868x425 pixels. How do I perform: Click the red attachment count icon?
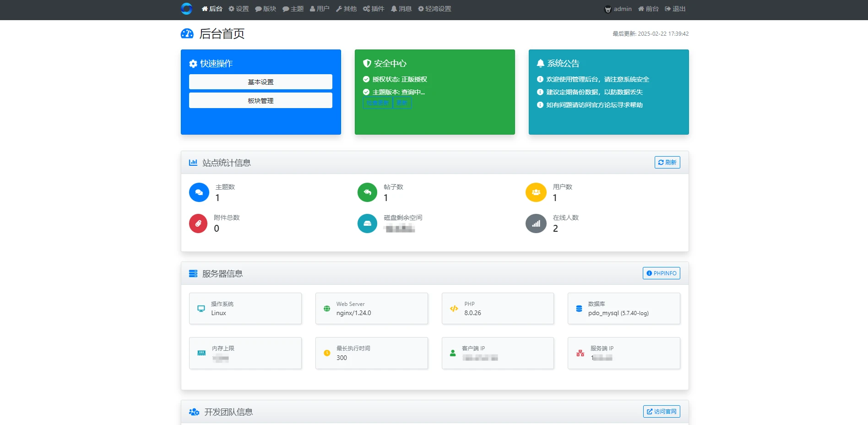(x=198, y=223)
